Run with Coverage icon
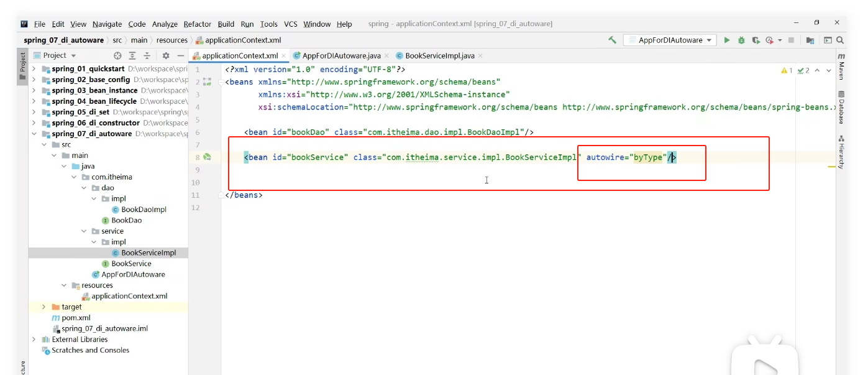The image size is (868, 375). coord(756,40)
